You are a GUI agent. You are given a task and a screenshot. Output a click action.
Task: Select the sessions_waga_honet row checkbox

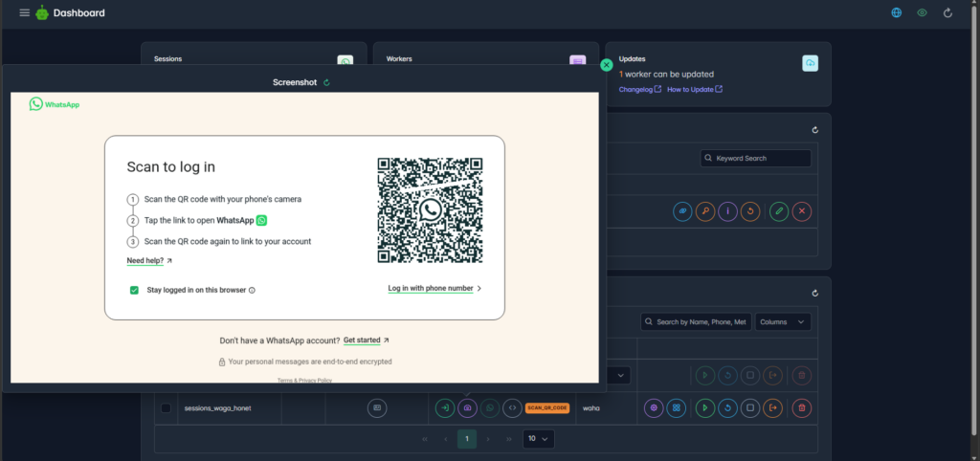coord(166,407)
